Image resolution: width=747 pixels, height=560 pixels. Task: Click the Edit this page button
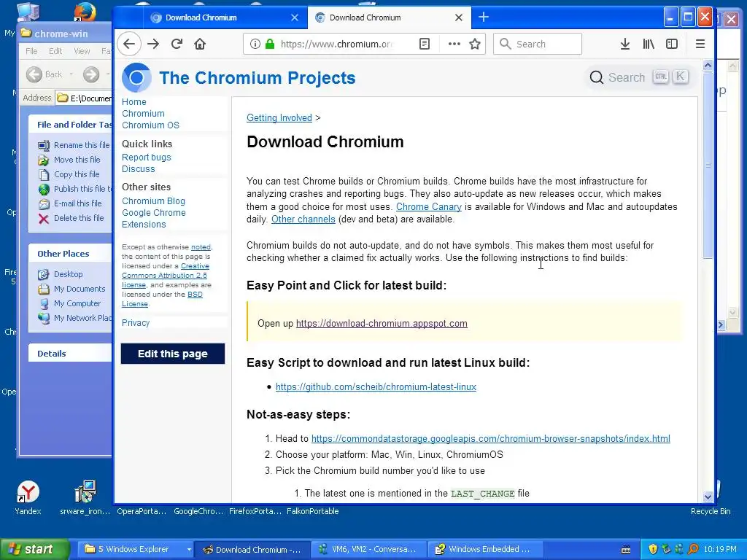[x=172, y=354]
